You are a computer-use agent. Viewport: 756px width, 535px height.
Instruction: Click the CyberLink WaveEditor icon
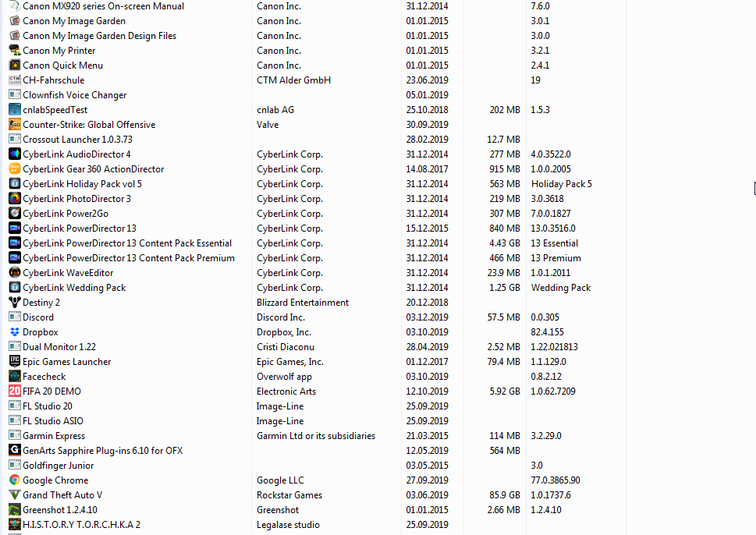(x=15, y=272)
